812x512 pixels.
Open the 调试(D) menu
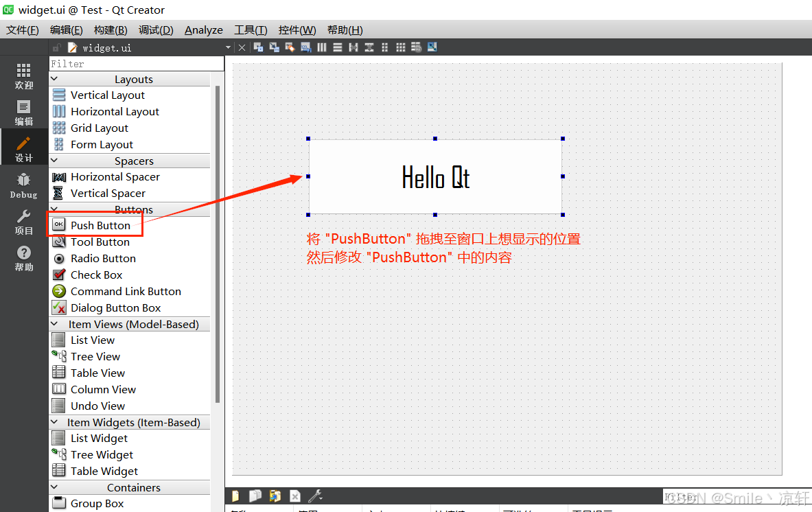click(156, 30)
